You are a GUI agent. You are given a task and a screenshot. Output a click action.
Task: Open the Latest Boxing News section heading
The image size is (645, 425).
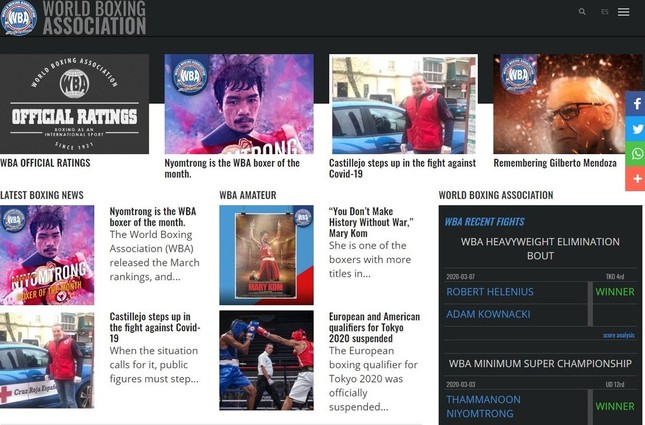pos(42,195)
